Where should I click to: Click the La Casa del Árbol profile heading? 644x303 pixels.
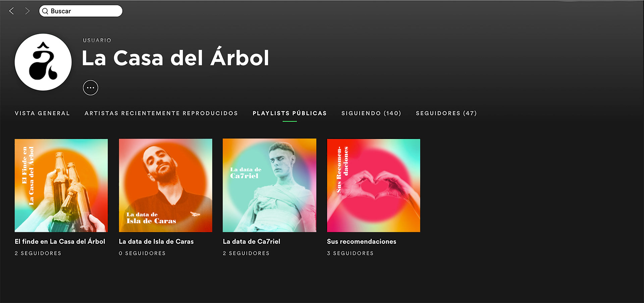pos(175,57)
